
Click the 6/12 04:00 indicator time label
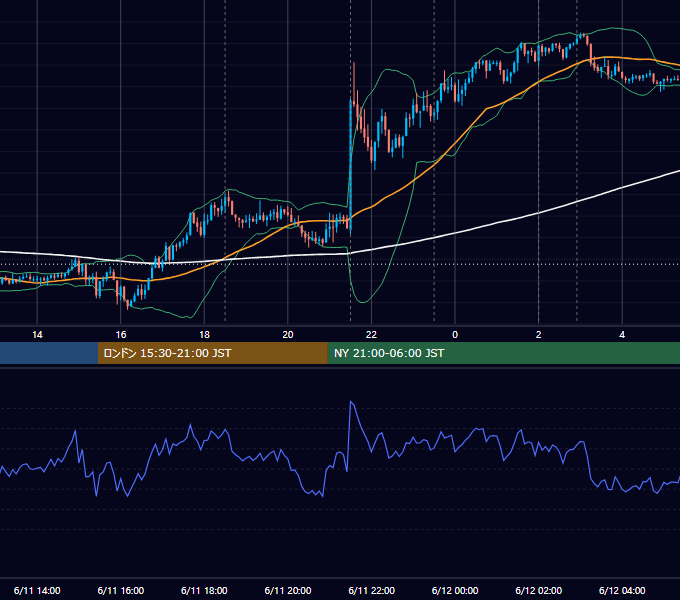[622, 590]
